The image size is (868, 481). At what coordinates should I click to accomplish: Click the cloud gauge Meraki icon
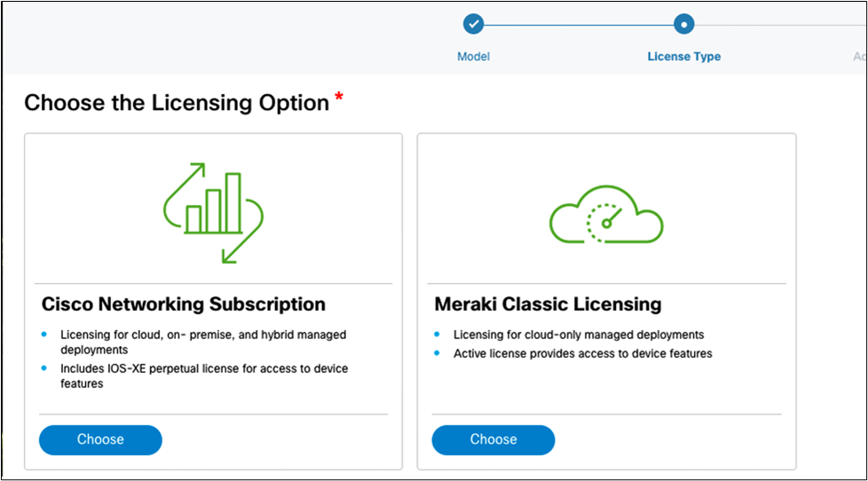(x=606, y=215)
